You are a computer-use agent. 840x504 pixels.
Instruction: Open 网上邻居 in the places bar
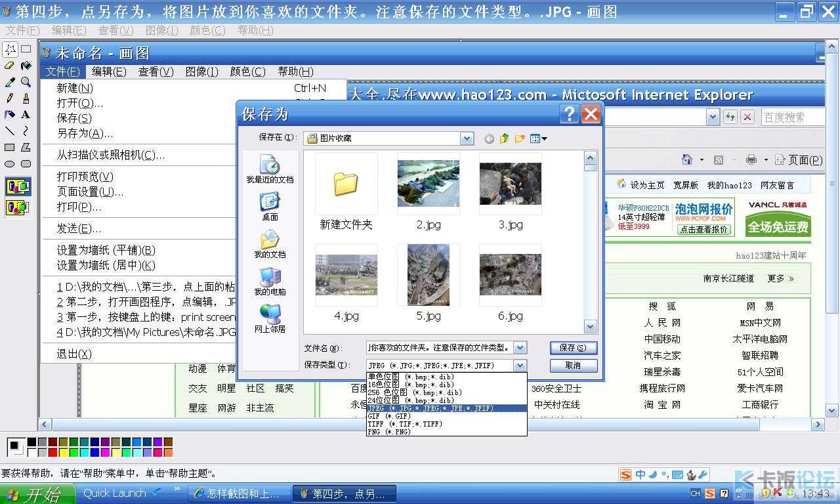[270, 318]
